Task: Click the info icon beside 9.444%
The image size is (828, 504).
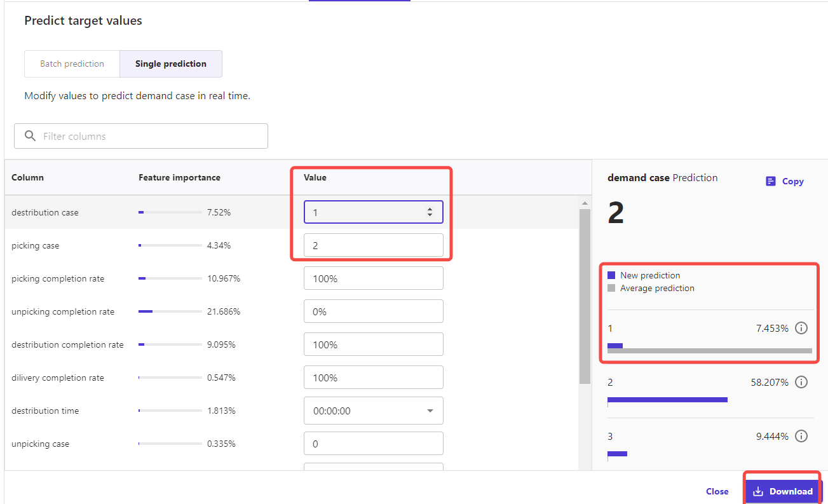Action: tap(801, 437)
